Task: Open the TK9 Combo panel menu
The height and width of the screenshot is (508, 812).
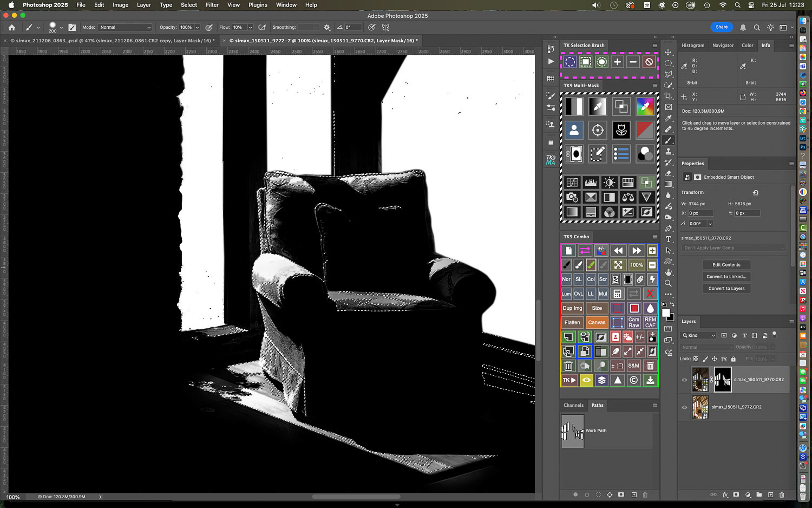Action: 654,237
